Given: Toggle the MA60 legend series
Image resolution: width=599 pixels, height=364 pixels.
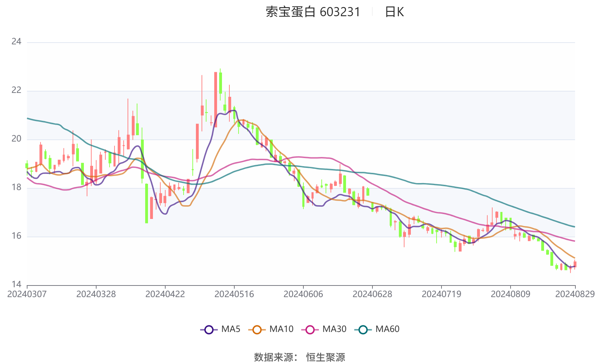Looking at the screenshot, I should 377,330.
